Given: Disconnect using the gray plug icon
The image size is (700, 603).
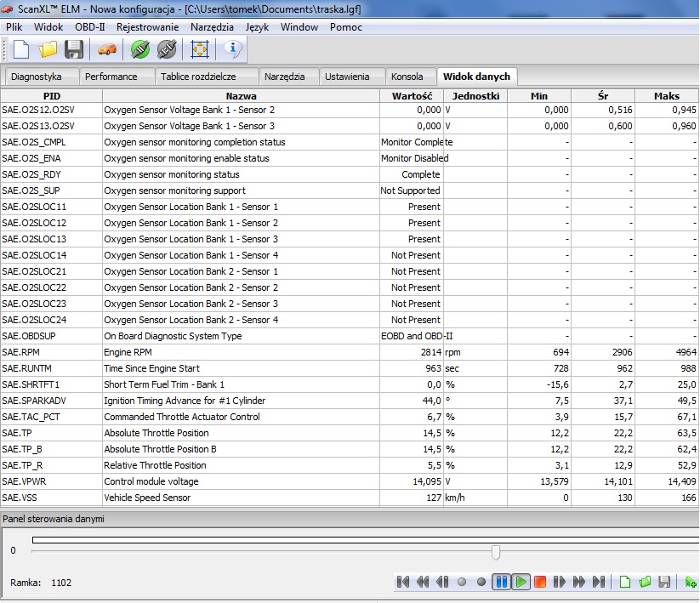Looking at the screenshot, I should coord(167,49).
